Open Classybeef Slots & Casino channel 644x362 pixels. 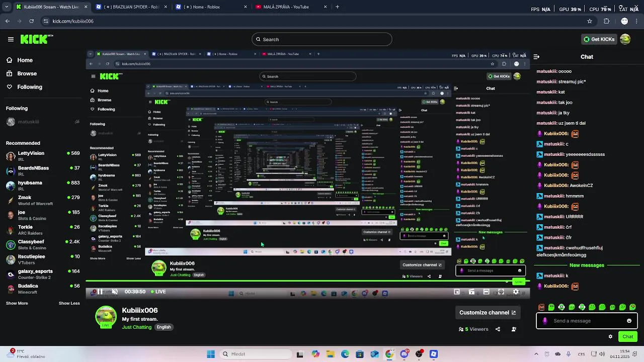(43, 244)
